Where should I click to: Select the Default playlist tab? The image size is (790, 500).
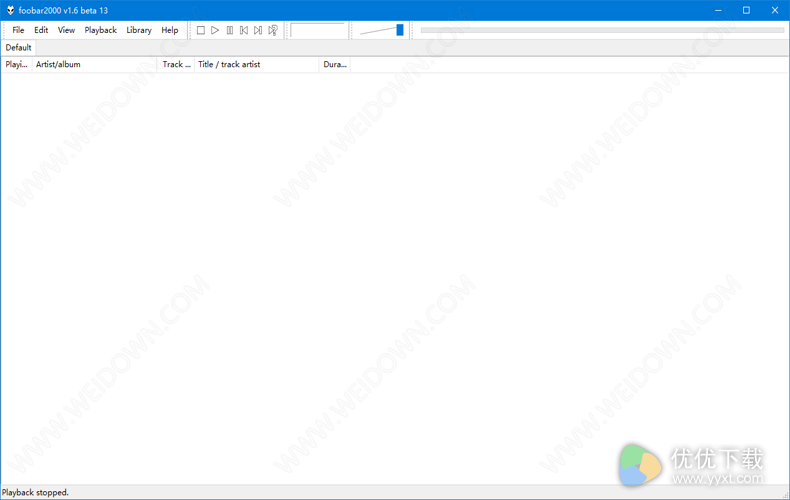(18, 47)
